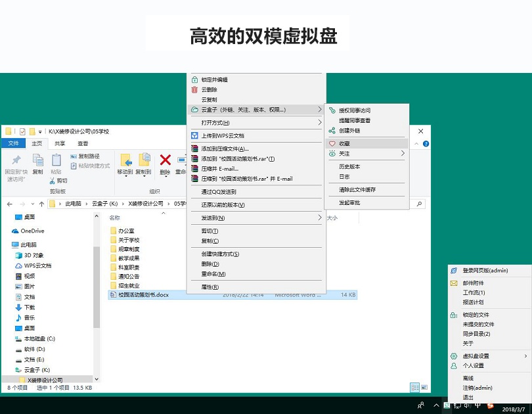The width and height of the screenshot is (532, 414).
Task: Click the 复制路径 icon in ribbon
Action: click(74, 156)
